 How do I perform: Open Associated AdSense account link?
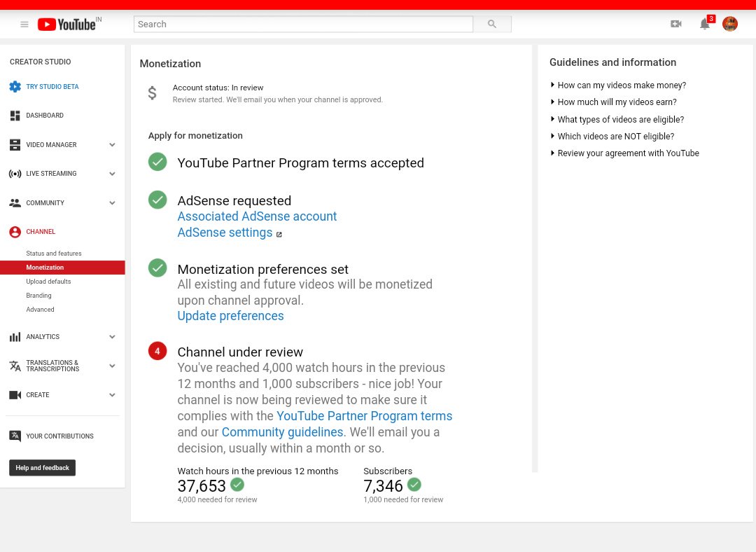[257, 216]
